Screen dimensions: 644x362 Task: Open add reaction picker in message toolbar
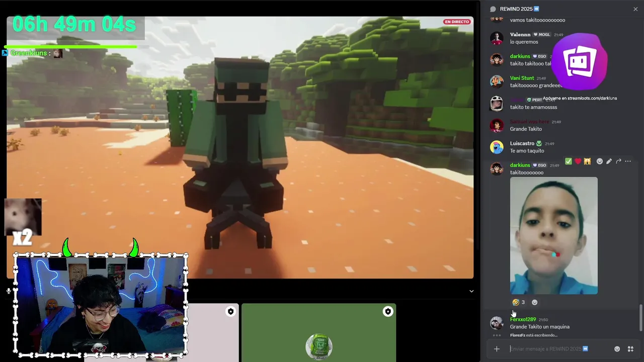point(599,161)
